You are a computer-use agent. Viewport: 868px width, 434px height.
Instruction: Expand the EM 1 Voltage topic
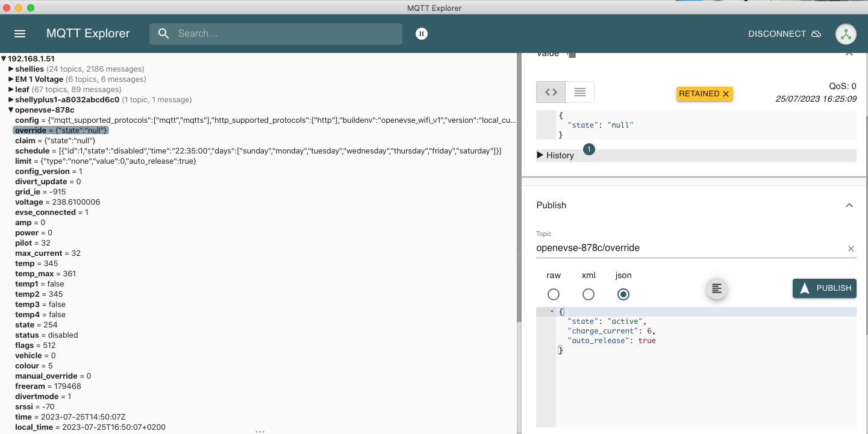[11, 79]
